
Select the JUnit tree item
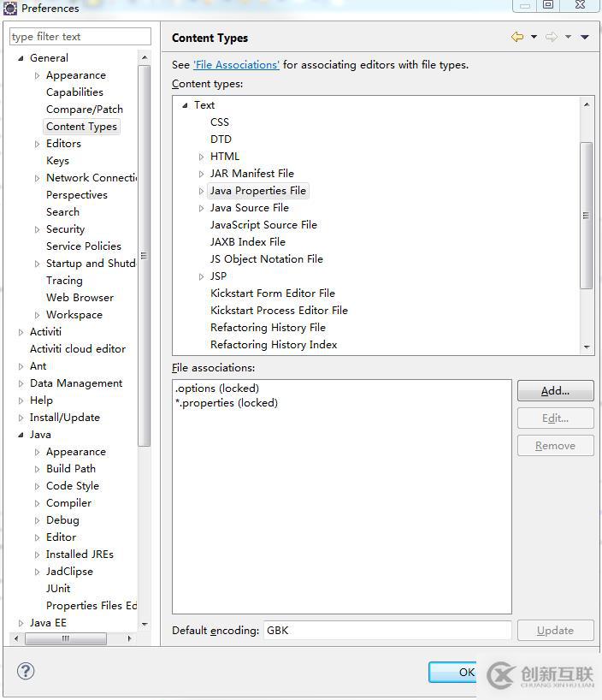pyautogui.click(x=58, y=589)
